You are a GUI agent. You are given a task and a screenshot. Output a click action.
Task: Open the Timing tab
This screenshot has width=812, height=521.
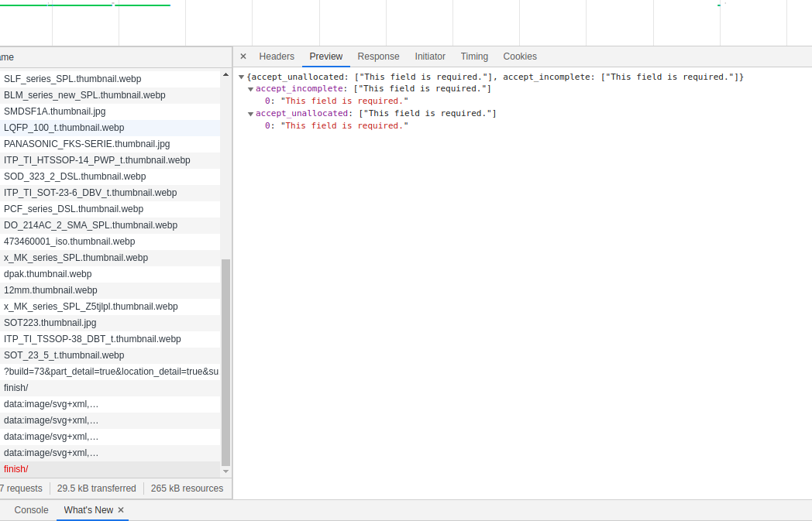click(x=474, y=56)
